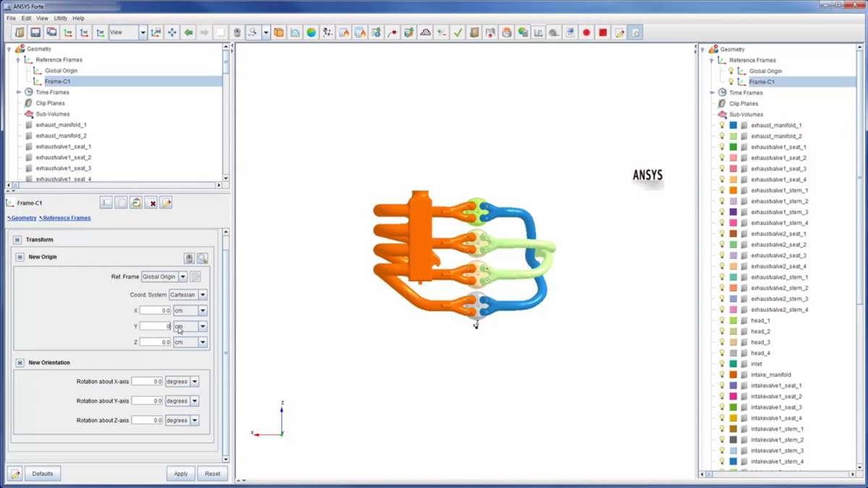This screenshot has width=868, height=488.
Task: Click the Save project toolbar icon
Action: point(35,33)
